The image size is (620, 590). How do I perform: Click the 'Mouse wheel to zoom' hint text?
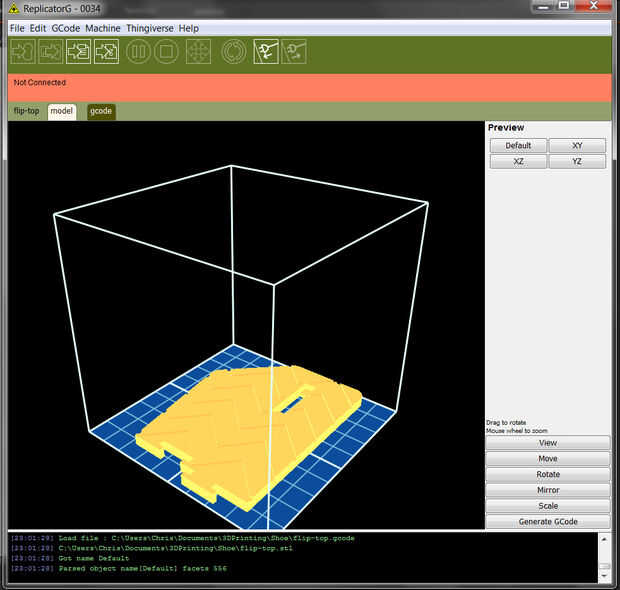[517, 431]
